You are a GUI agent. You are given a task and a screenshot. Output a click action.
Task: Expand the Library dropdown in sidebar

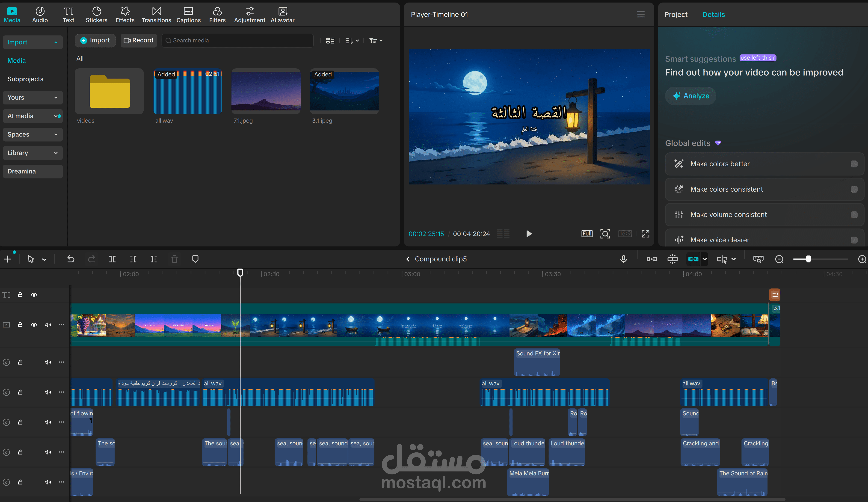(x=33, y=153)
